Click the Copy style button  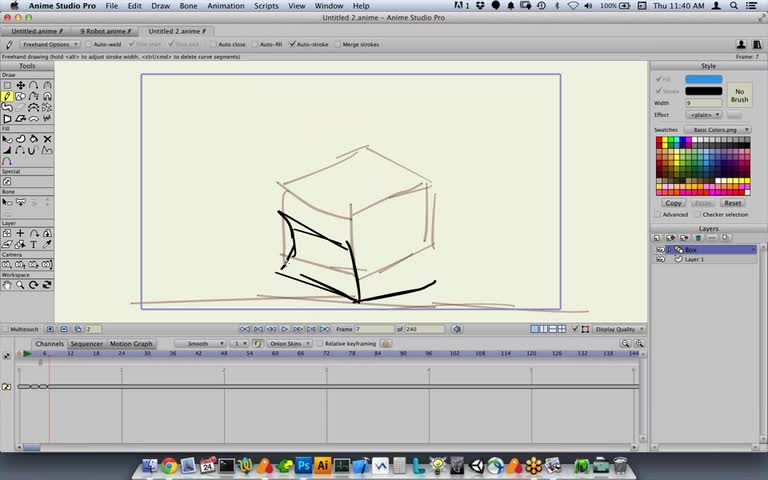click(x=673, y=203)
